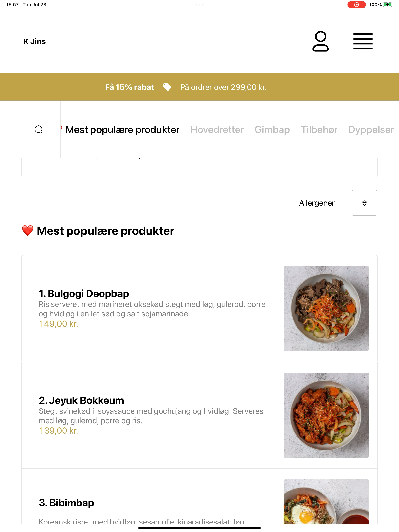Click the discount tag icon in banner

[167, 87]
